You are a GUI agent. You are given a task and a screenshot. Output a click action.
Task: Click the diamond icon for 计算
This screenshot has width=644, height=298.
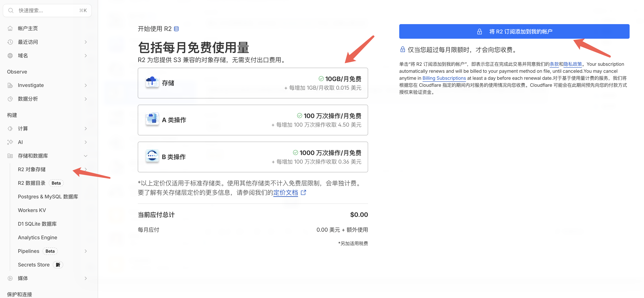click(10, 129)
